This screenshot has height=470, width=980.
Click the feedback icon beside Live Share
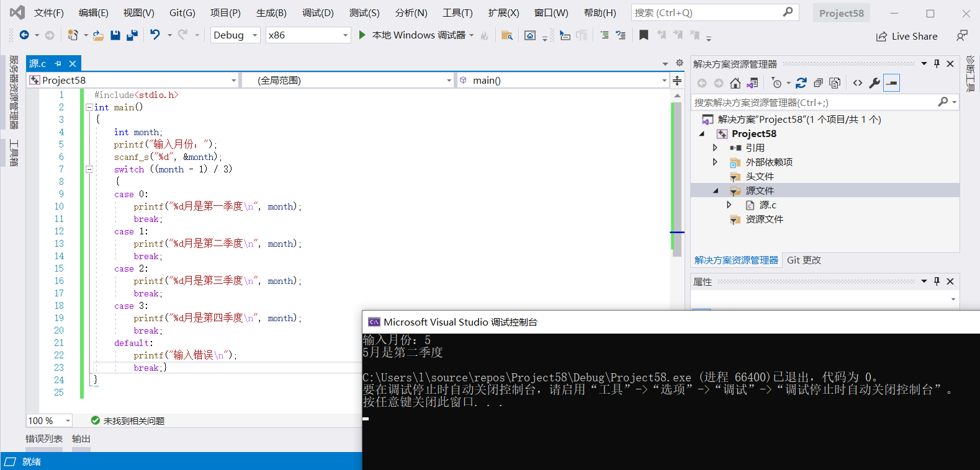(x=962, y=36)
